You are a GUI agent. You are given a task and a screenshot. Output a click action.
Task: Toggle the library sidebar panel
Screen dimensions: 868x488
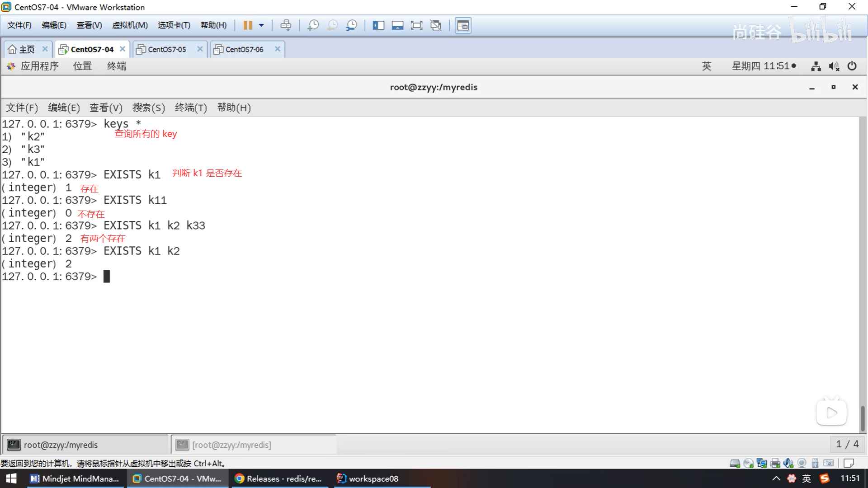click(378, 25)
